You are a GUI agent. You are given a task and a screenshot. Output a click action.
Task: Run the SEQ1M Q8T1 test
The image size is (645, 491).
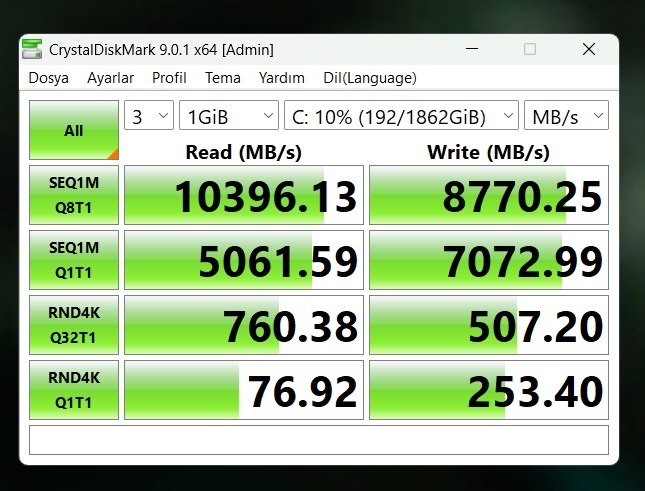[x=74, y=195]
